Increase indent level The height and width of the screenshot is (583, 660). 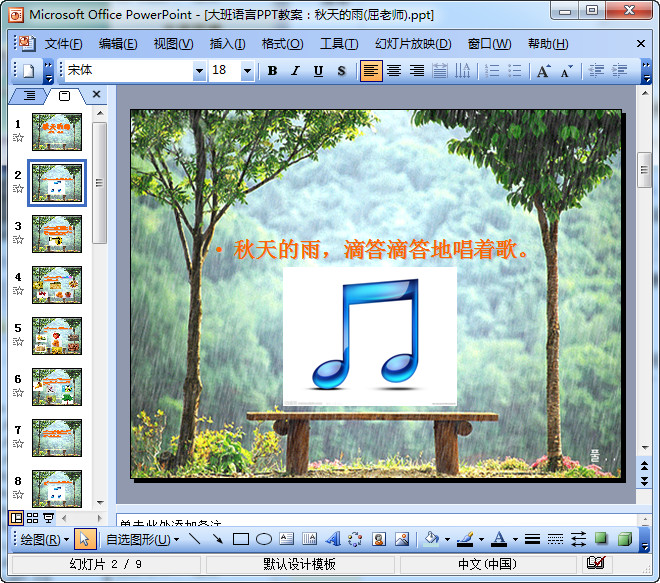pyautogui.click(x=619, y=71)
